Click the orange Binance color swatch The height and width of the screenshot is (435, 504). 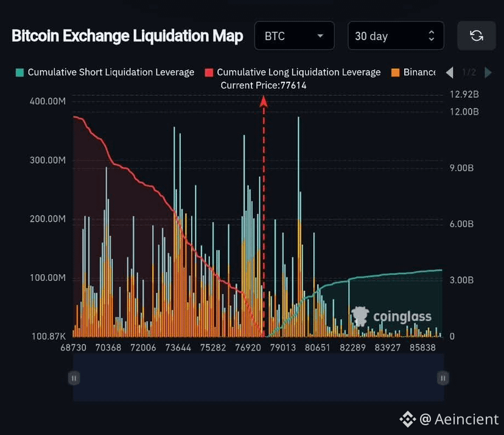pos(395,72)
